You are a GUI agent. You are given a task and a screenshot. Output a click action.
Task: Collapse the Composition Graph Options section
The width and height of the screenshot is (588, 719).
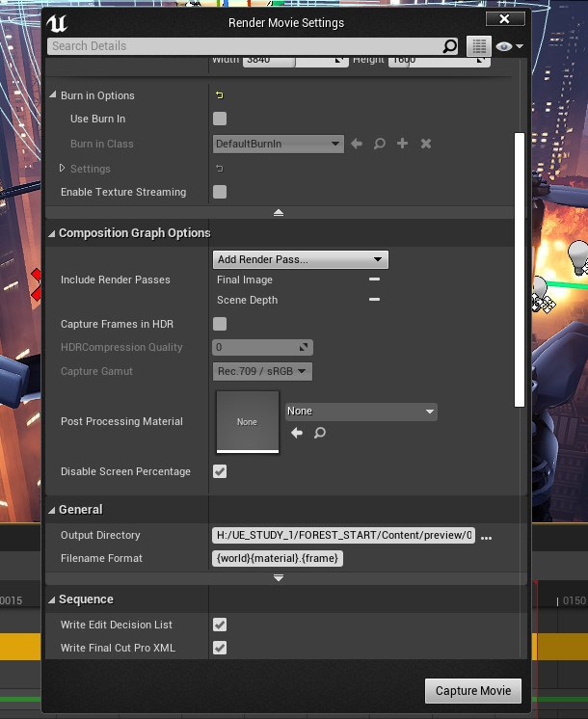[52, 233]
